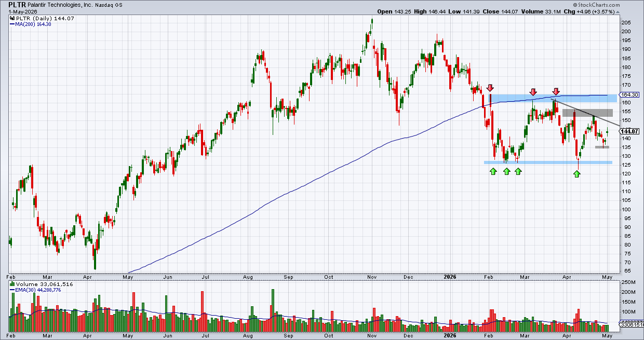Click the Close 144.07 header value

click(x=501, y=11)
